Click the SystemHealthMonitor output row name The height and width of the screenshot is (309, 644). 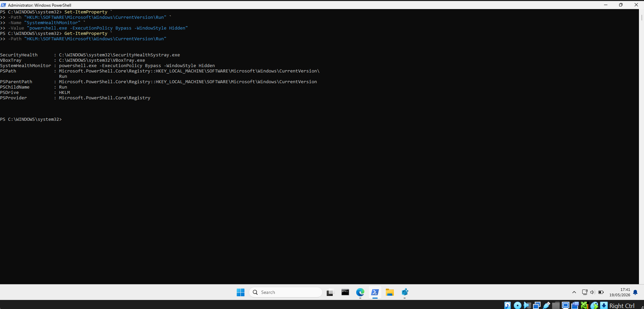[x=26, y=66]
